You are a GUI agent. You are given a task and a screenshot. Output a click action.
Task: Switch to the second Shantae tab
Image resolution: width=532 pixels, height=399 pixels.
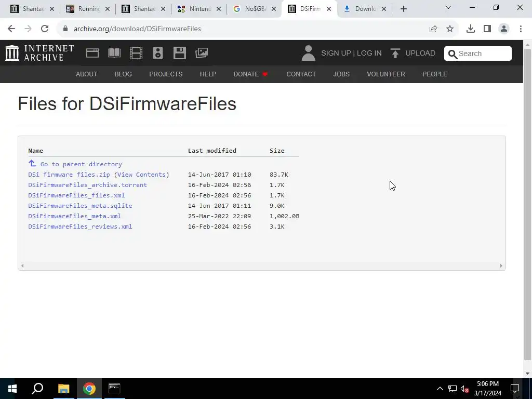point(143,9)
